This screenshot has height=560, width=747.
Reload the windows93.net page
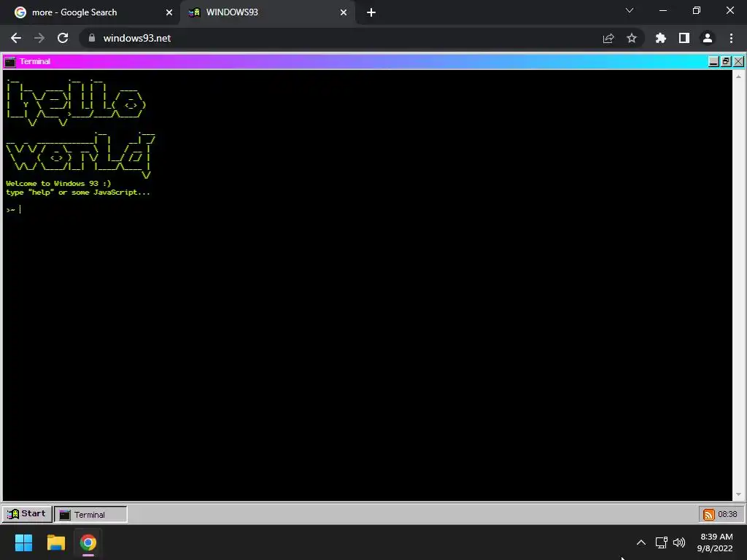(x=63, y=38)
